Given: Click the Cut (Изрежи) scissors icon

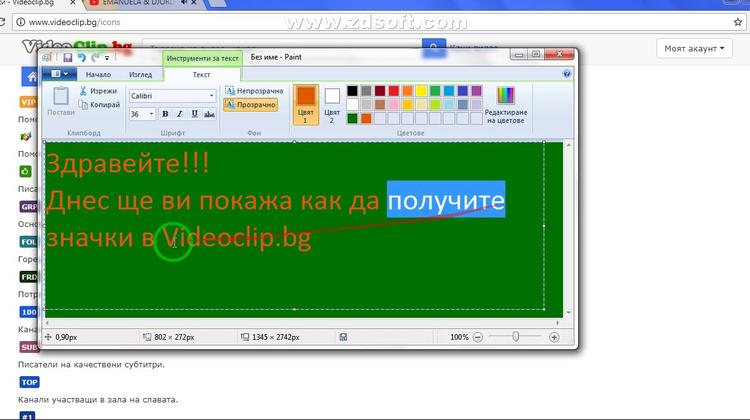Looking at the screenshot, I should (83, 91).
